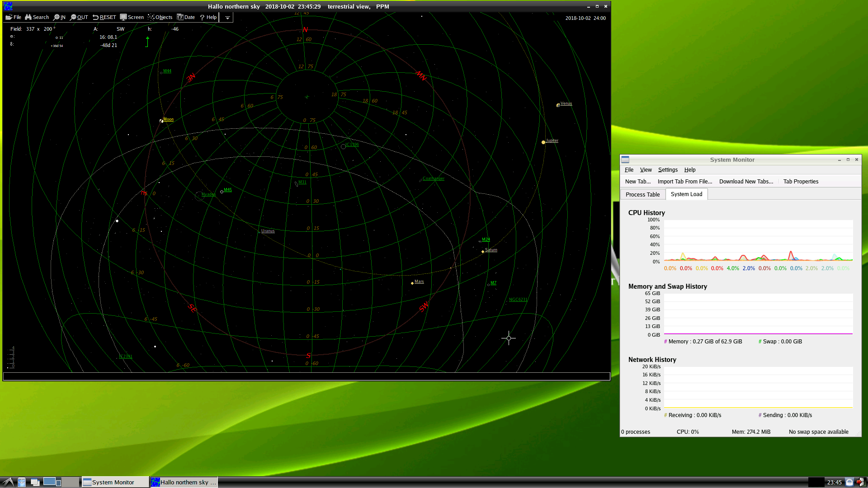
Task: Switch to the Process Table tab
Action: point(642,195)
